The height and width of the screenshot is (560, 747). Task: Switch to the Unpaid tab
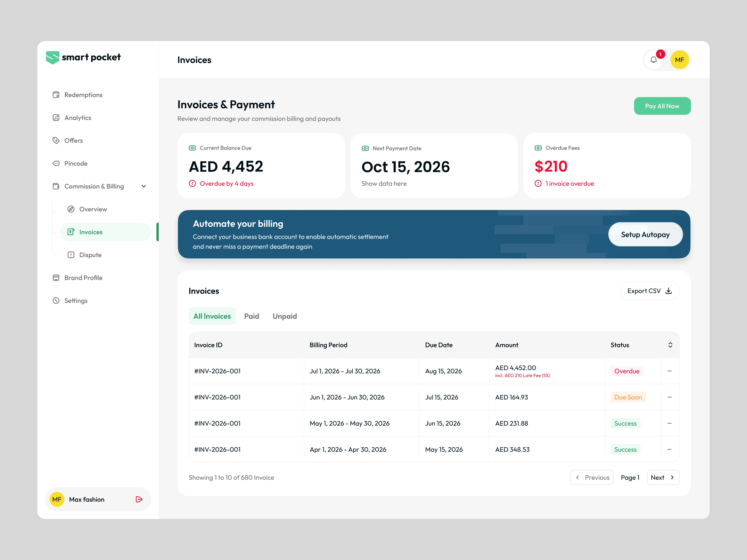click(285, 316)
